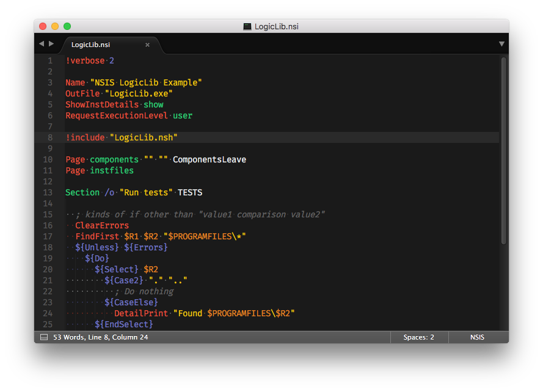Screen dimensions: 543x392
Task: Click the '${Errors}' macro
Action: tap(146, 248)
